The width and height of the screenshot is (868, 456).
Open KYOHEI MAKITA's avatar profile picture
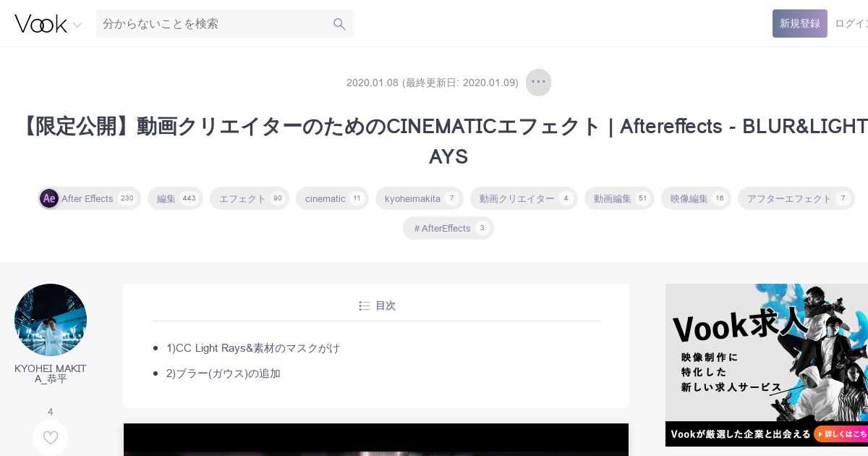click(x=51, y=320)
